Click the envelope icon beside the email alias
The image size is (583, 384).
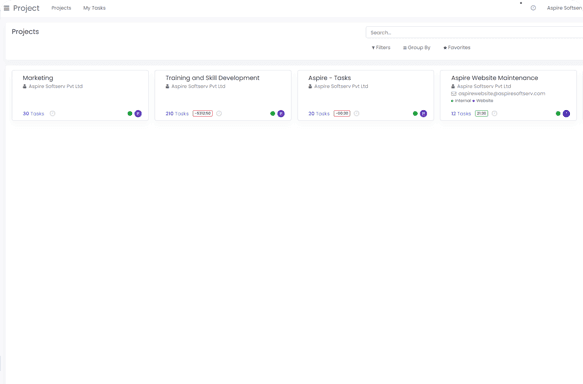[454, 94]
